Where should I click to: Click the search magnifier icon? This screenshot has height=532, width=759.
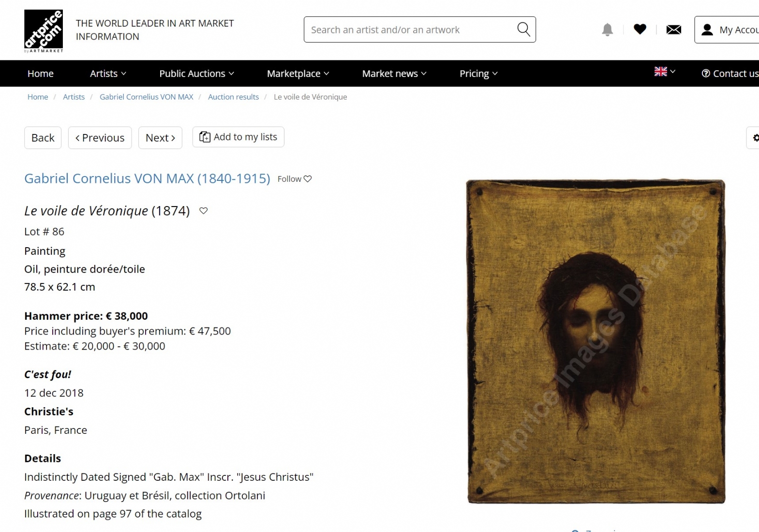[523, 29]
